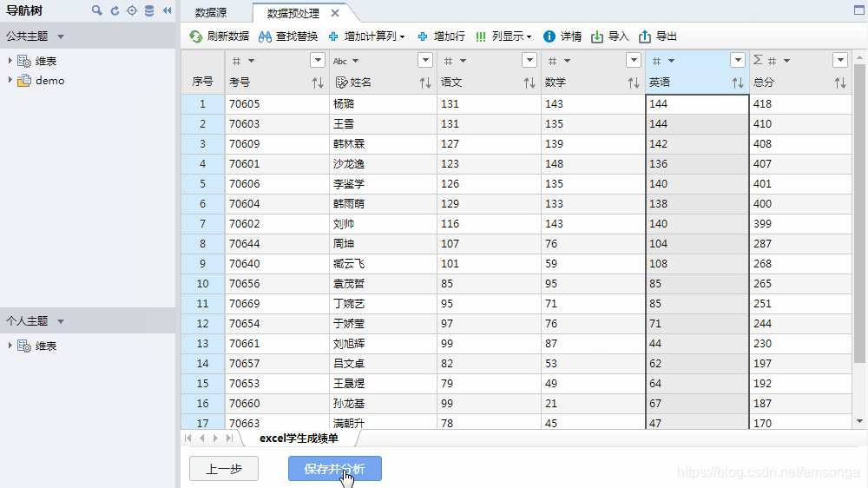Screen dimensions: 868x488
Task: Change Abc data type of 姓名 column
Action: click(346, 61)
